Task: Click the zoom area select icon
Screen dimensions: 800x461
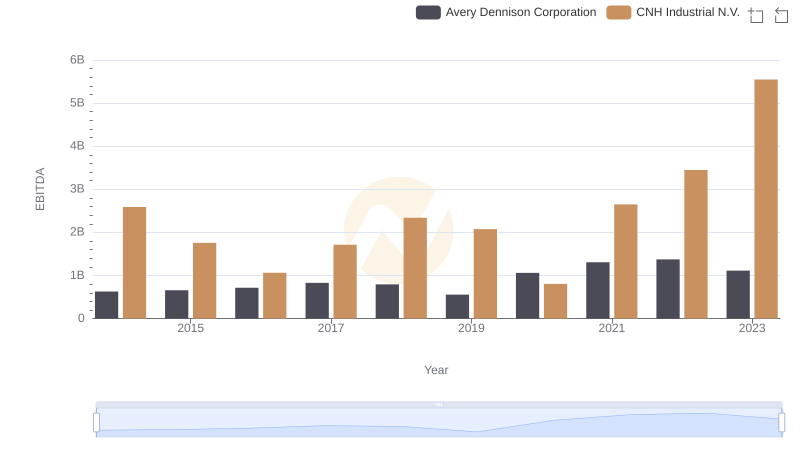Action: (756, 15)
